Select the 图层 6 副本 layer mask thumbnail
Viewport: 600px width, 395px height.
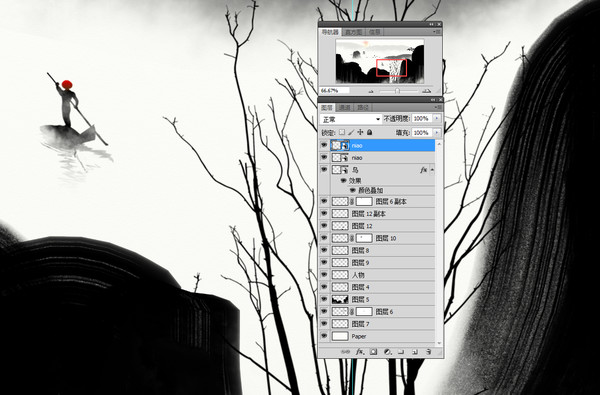pos(364,201)
